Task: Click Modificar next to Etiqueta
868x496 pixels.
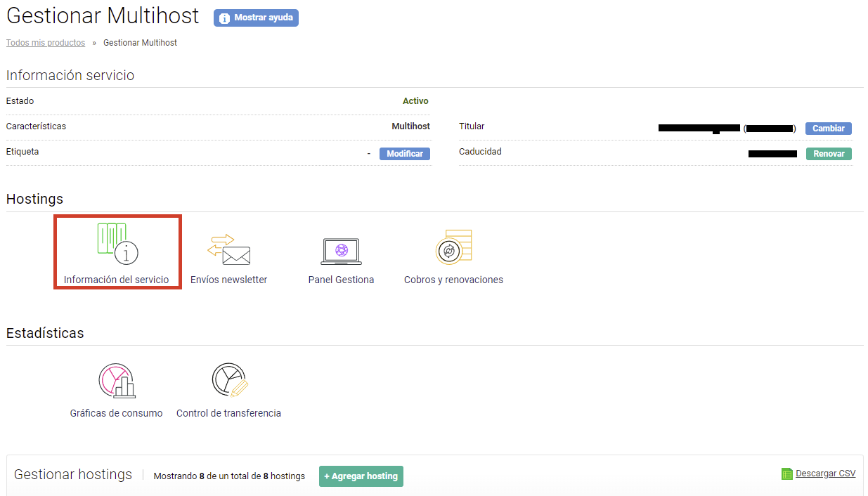Action: 405,154
